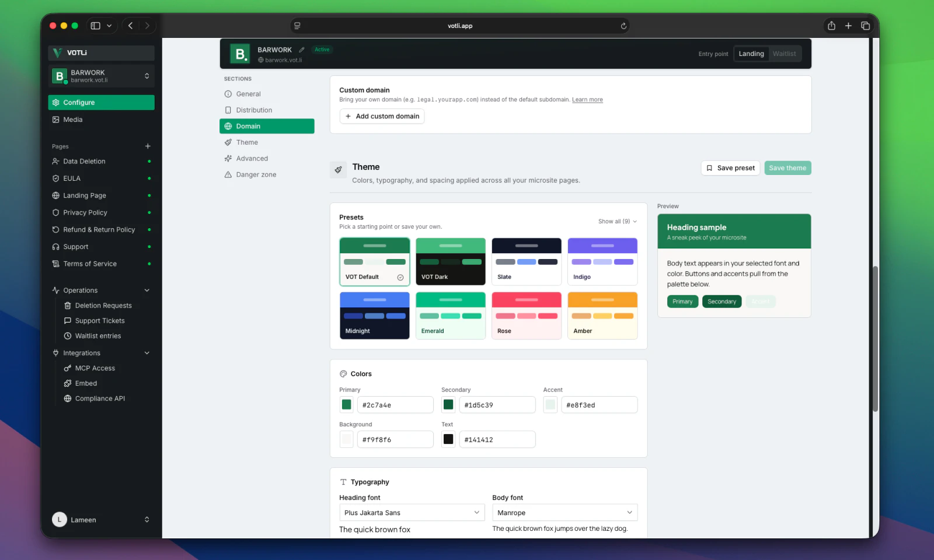Viewport: 934px width, 560px height.
Task: Open the Configure sidebar item
Action: 101,103
